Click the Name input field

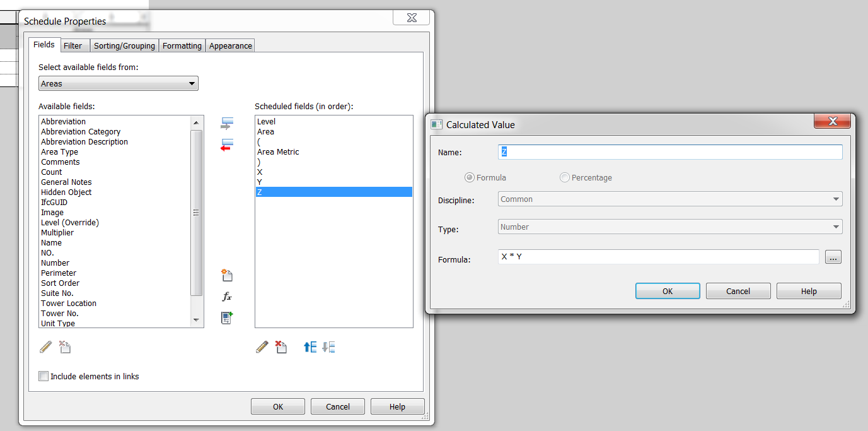(670, 152)
